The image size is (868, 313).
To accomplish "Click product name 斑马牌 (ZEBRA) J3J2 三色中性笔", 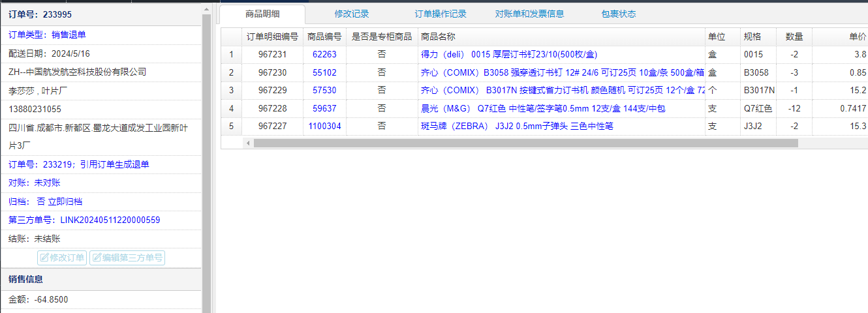I will 517,126.
